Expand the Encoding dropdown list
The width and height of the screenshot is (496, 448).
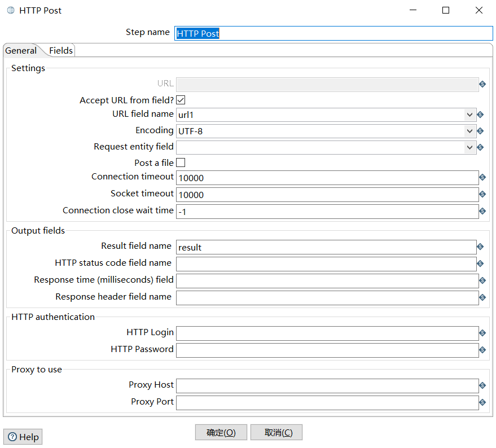pos(469,131)
